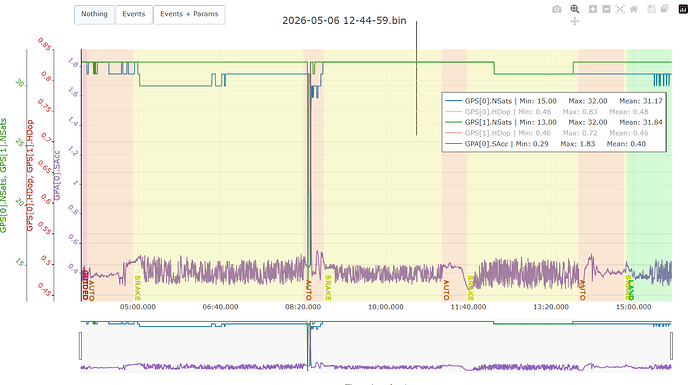Image resolution: width=690 pixels, height=385 pixels.
Task: Click the 0.85 tick on red HDop axis
Action: coord(44,44)
